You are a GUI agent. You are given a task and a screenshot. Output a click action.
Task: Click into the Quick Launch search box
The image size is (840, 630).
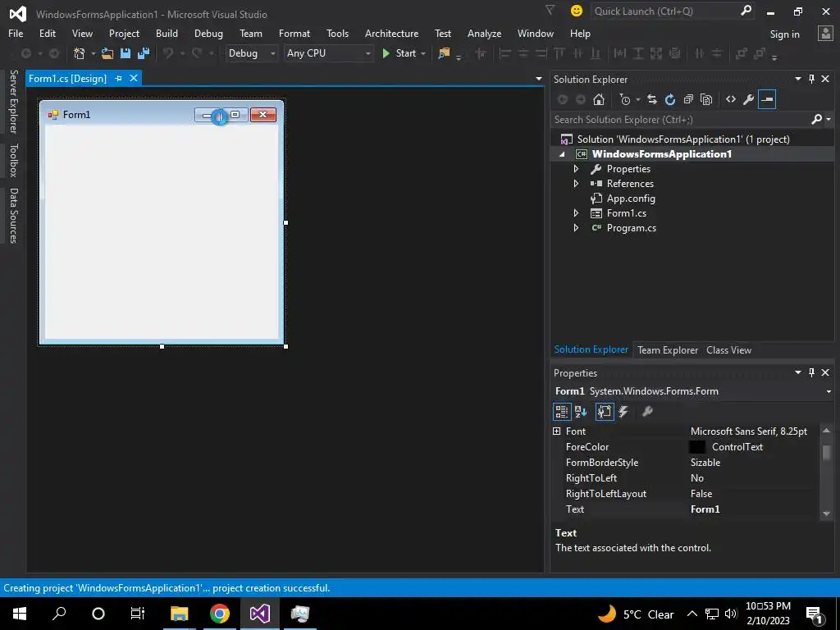coord(664,11)
